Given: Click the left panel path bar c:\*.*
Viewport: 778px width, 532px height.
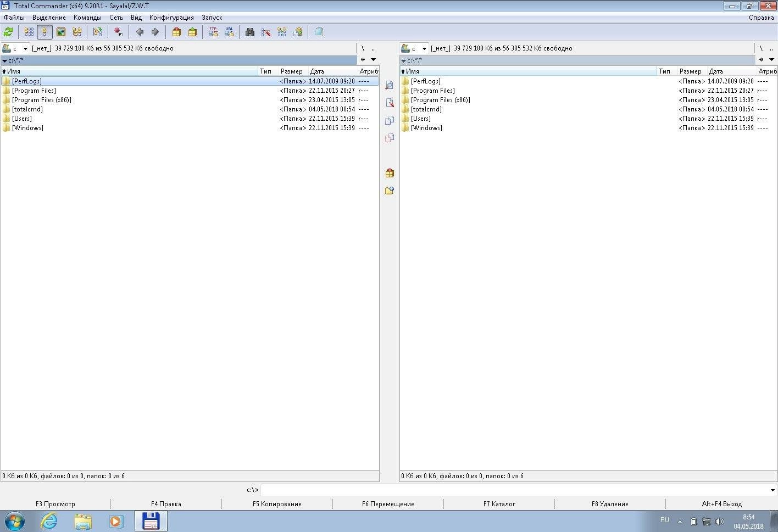Looking at the screenshot, I should pyautogui.click(x=179, y=60).
